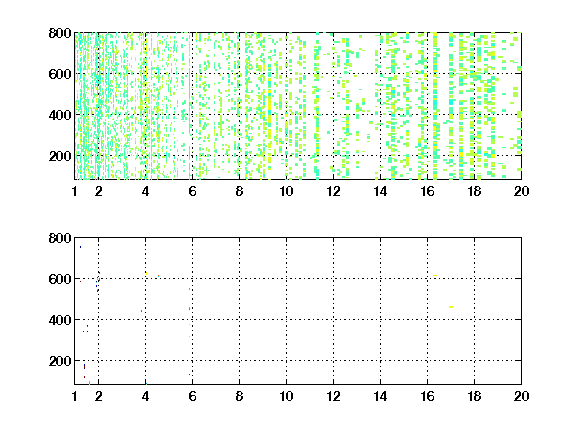Click yellow data mark near 16 at 600, bottom plot
This screenshot has width=576, height=432.
435,276
